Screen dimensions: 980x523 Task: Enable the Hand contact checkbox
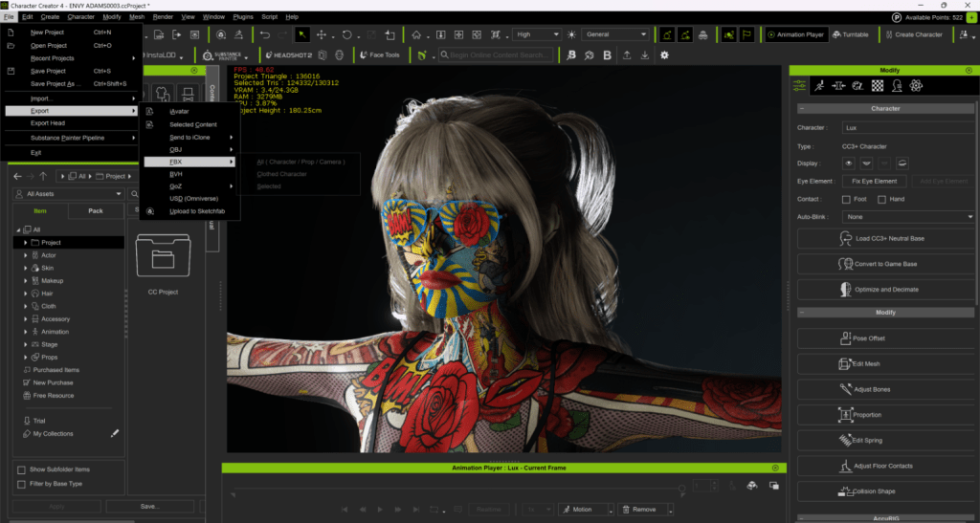pyautogui.click(x=880, y=199)
